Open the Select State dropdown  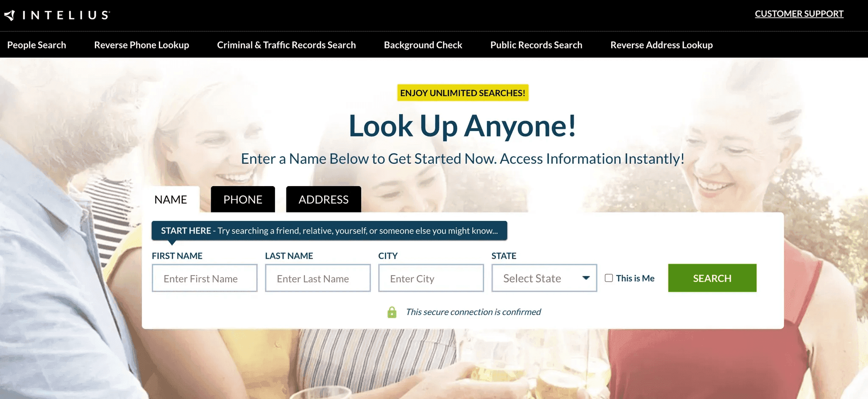544,278
